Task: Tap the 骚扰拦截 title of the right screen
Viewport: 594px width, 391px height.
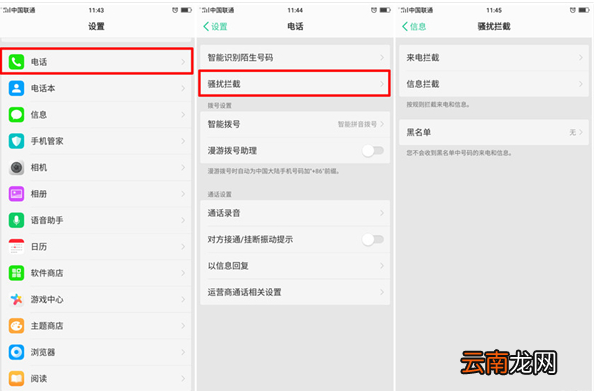Action: [494, 26]
